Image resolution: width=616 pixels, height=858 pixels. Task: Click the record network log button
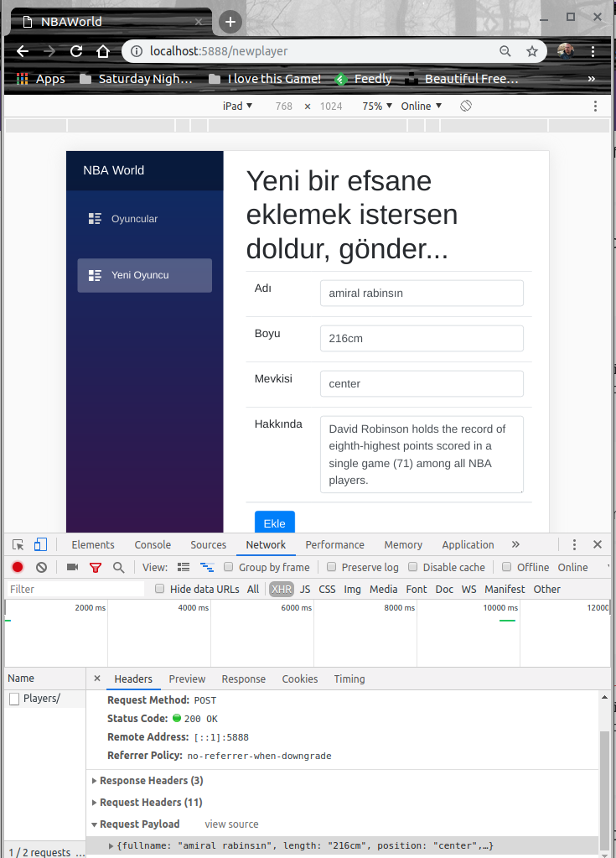[18, 567]
